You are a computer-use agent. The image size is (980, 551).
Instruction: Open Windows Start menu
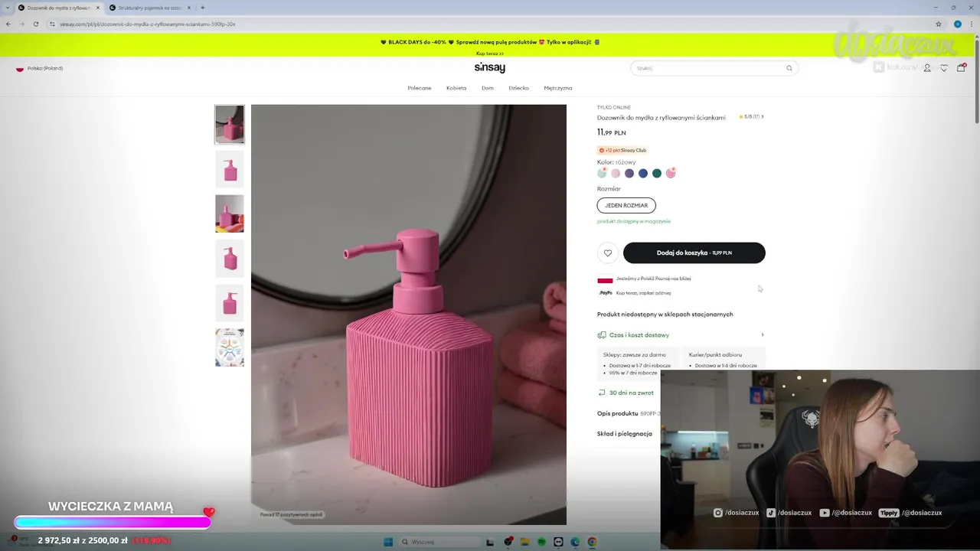click(388, 542)
